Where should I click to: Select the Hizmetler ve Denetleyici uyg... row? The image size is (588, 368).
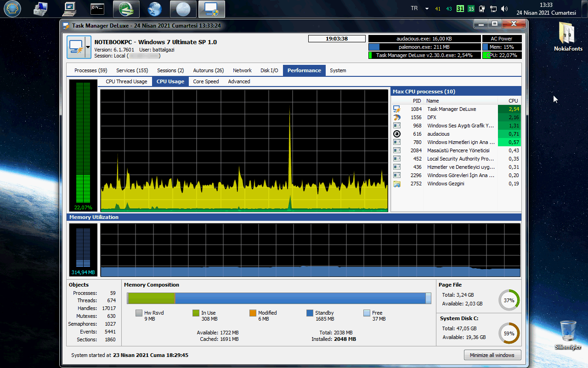(x=456, y=167)
